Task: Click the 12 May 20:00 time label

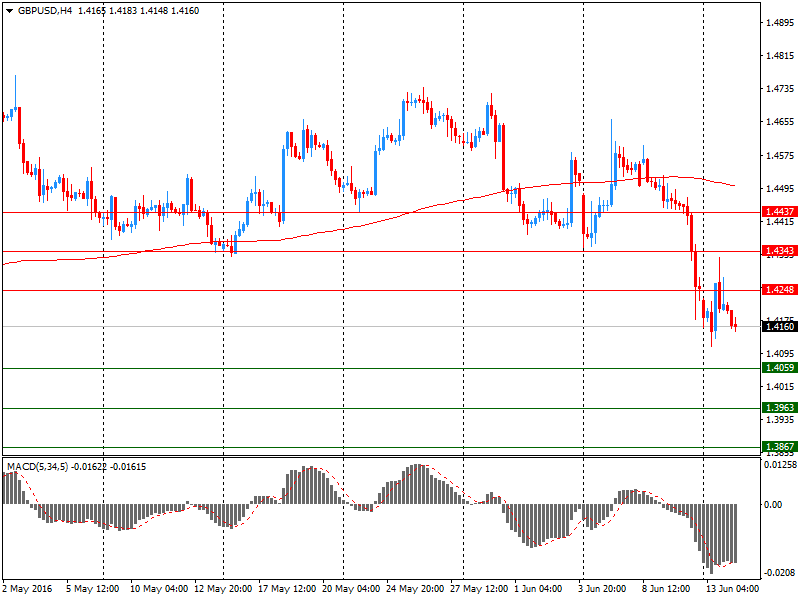Action: click(x=223, y=588)
